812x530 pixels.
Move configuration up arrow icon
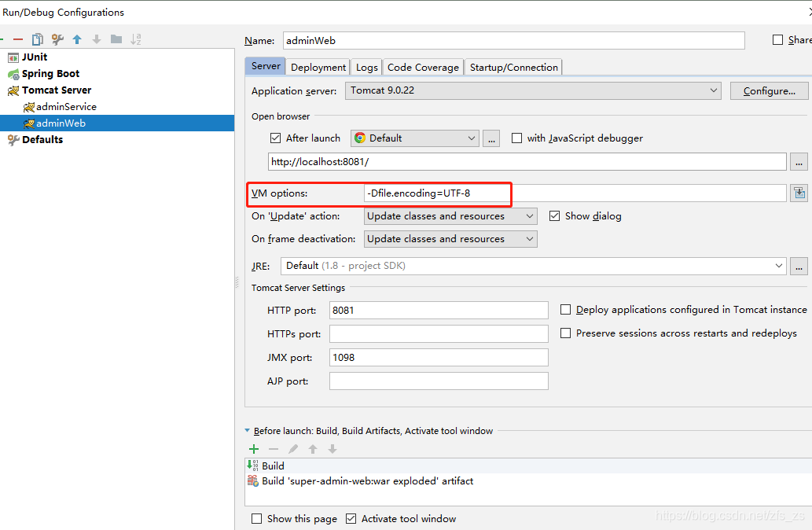77,39
